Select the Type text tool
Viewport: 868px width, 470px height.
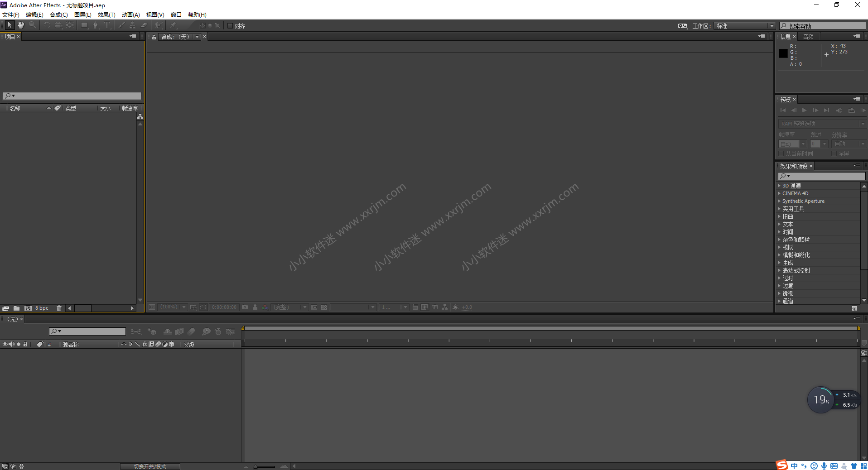[x=107, y=25]
